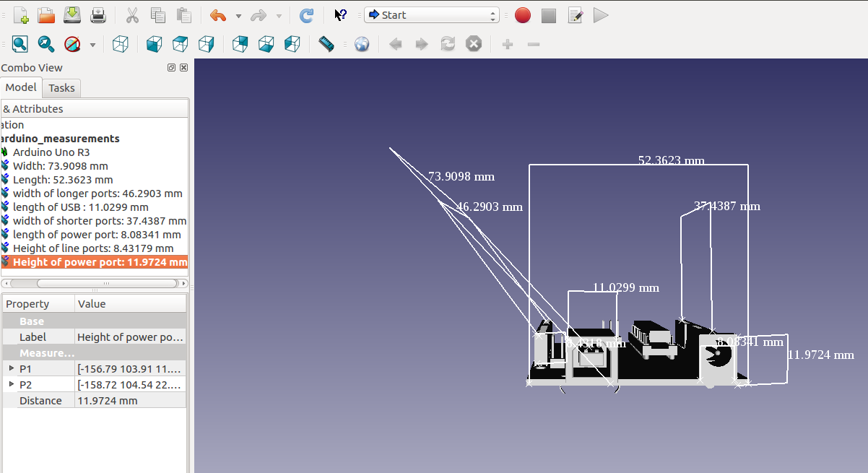Click the 52.3623 mm dimension label in viewport

(671, 160)
